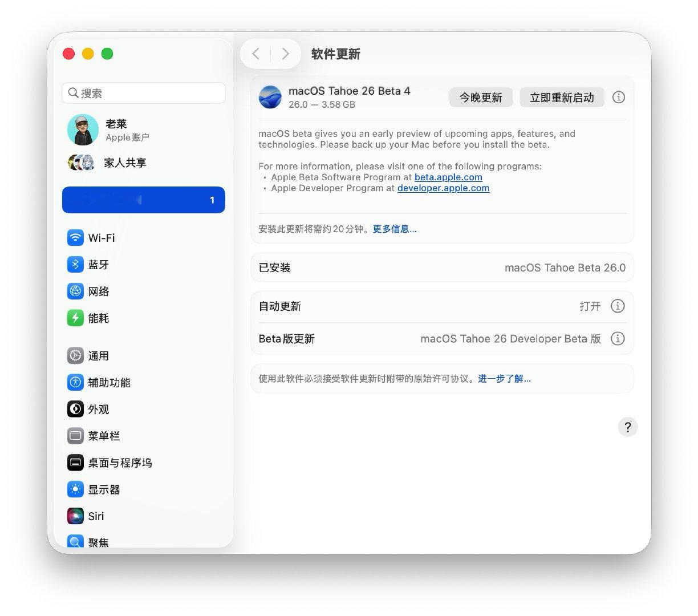The width and height of the screenshot is (698, 616).
Task: Click the Beta版更新 label
Action: [286, 339]
